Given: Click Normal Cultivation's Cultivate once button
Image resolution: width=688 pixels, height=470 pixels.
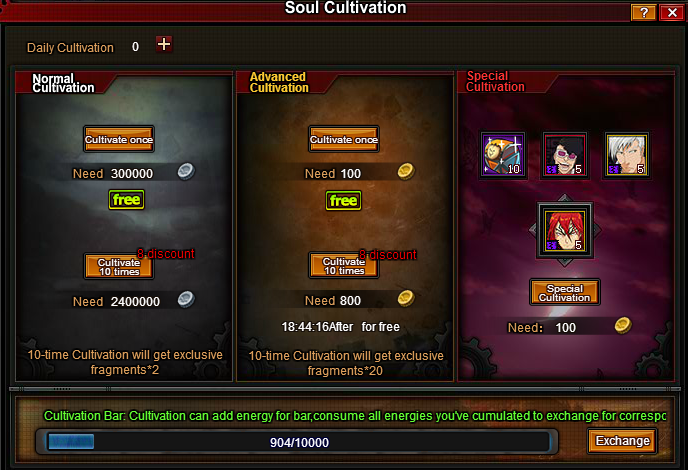Looking at the screenshot, I should point(119,139).
